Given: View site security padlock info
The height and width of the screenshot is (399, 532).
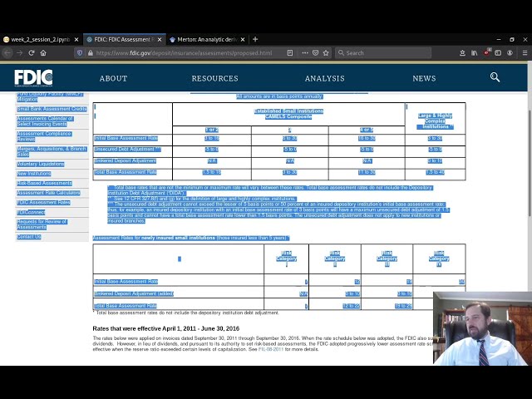Looking at the screenshot, I should tap(91, 53).
